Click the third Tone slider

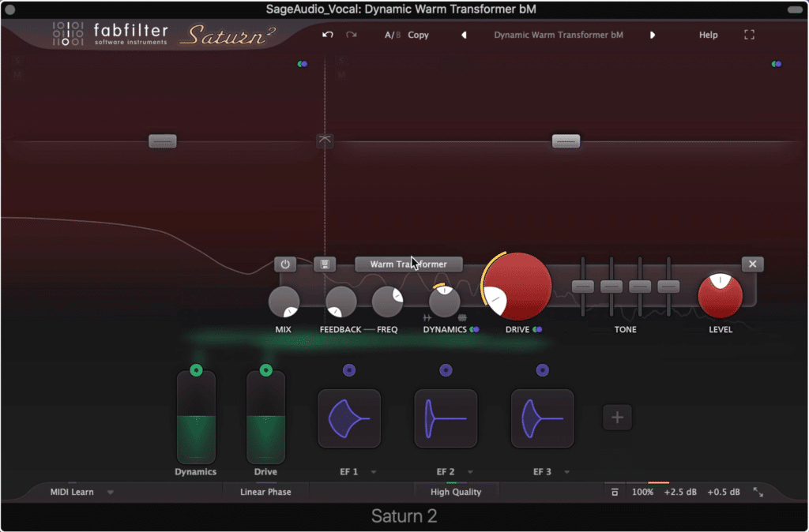point(640,287)
